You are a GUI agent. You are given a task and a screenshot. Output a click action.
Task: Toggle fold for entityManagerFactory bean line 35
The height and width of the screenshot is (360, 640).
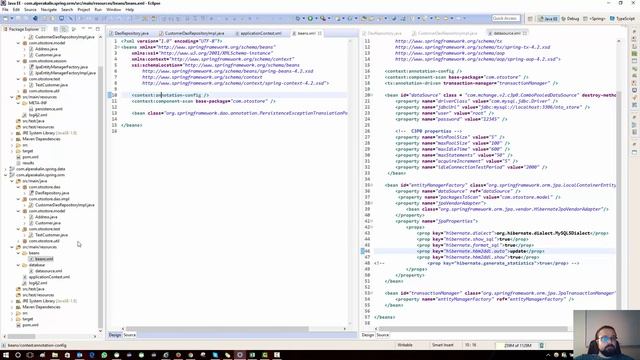[372, 185]
